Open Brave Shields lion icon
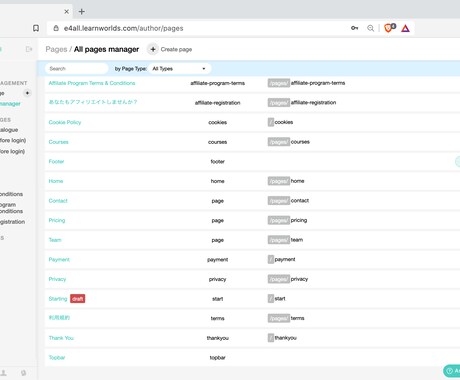 [389, 28]
